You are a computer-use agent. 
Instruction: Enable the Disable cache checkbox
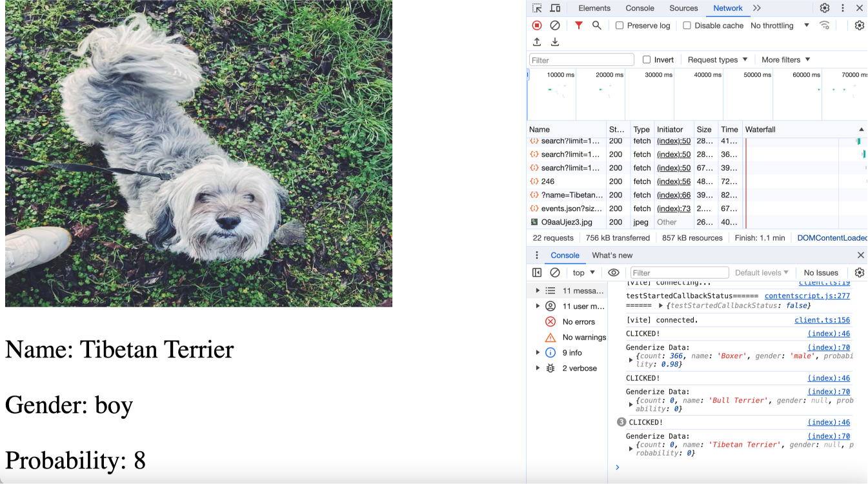pyautogui.click(x=687, y=26)
